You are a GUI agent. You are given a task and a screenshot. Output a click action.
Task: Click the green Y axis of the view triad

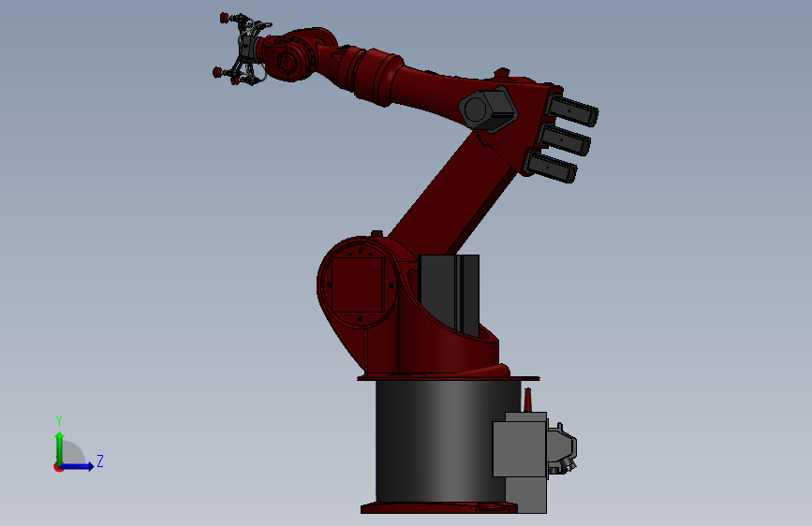(59, 448)
